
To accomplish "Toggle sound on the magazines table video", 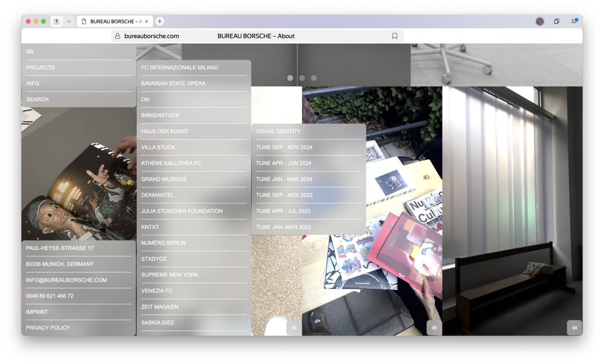I will click(434, 328).
